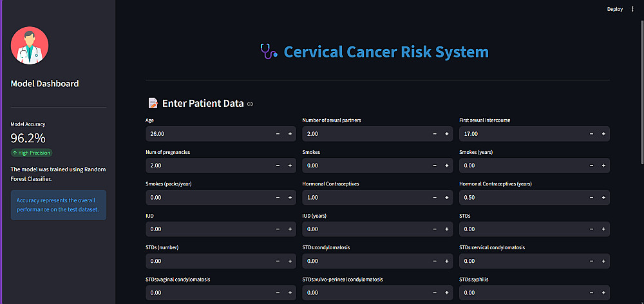Focus the STDs:syphilis input field
The height and width of the screenshot is (304, 644).
[x=520, y=292]
